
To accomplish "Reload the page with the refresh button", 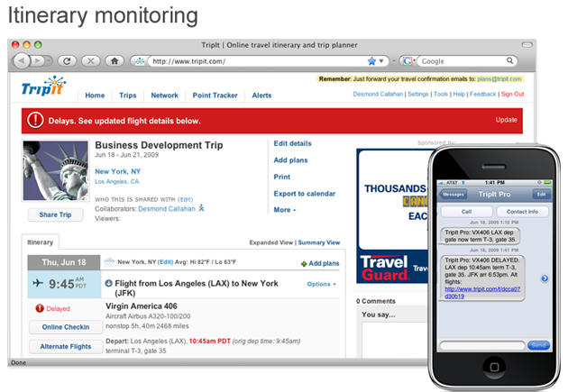I will [x=67, y=60].
